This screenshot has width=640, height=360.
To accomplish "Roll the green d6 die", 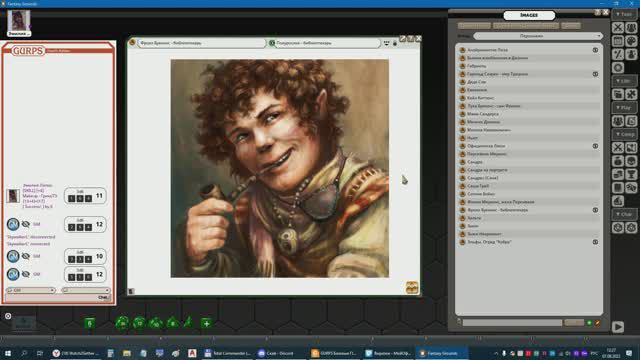I will coord(89,323).
